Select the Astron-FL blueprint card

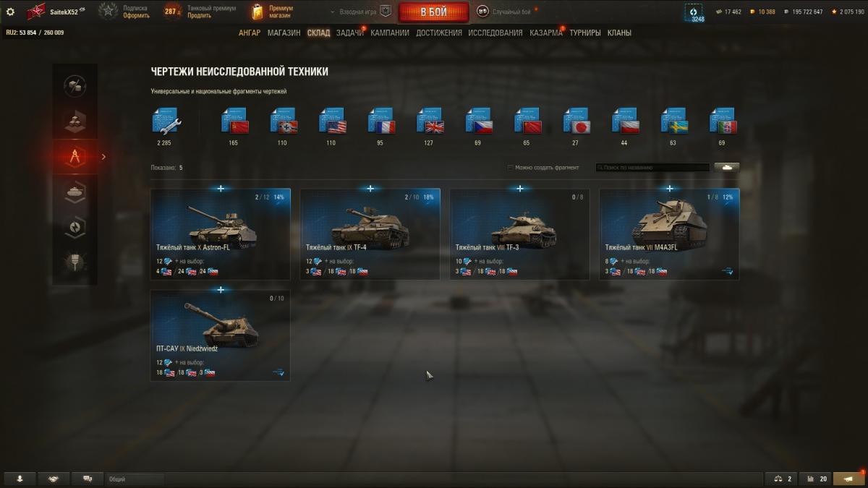[221, 234]
